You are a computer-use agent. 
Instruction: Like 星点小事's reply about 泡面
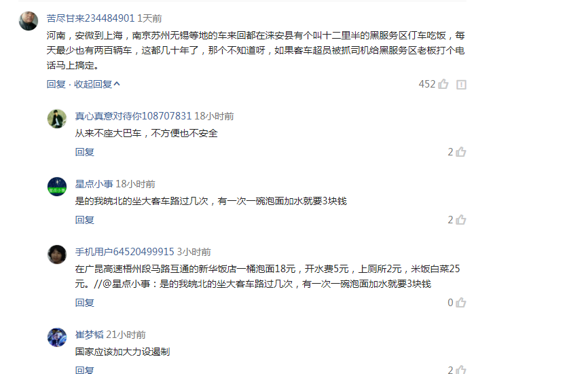(x=461, y=220)
